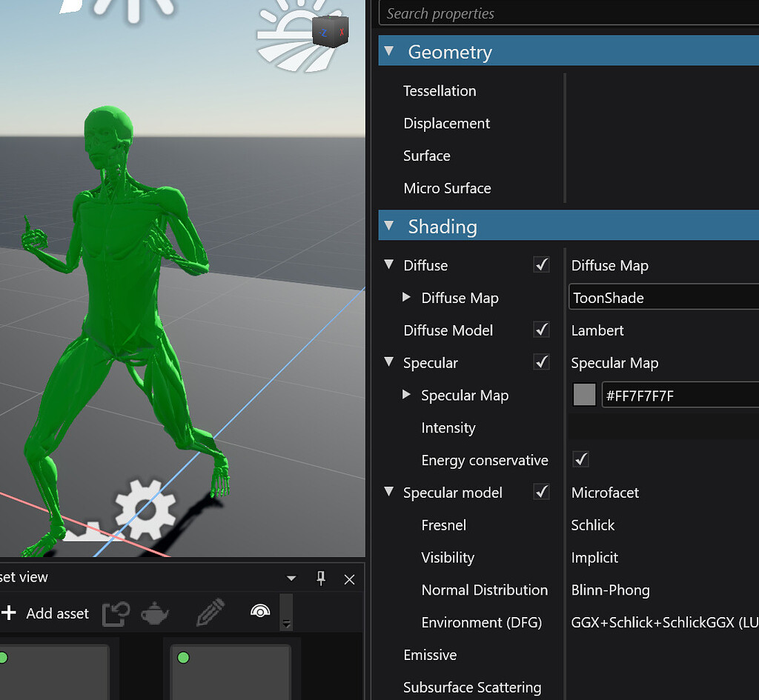Image resolution: width=759 pixels, height=700 pixels.
Task: Disable the Diffuse shading checkbox
Action: pos(541,264)
